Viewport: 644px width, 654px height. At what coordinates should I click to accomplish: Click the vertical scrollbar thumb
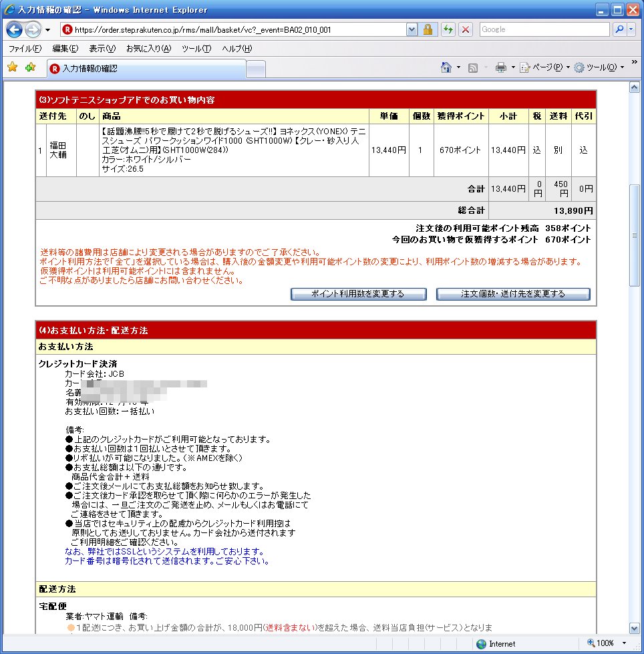635,235
